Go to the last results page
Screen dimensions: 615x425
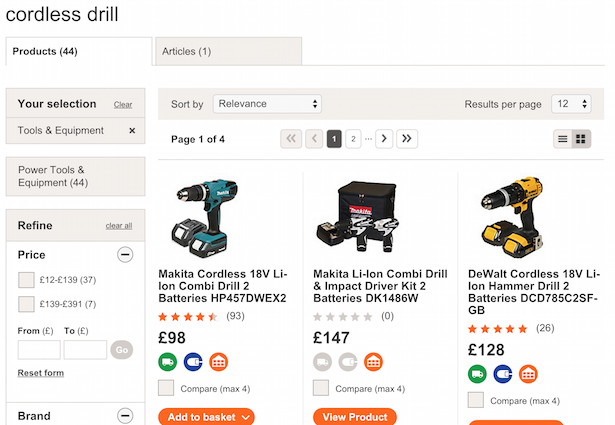point(407,139)
